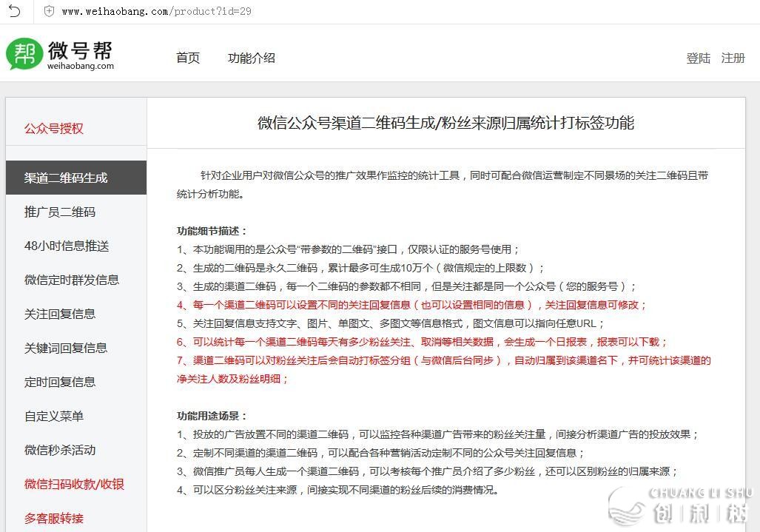
Task: Click the 功能用途场景 heading
Action: pyautogui.click(x=212, y=416)
